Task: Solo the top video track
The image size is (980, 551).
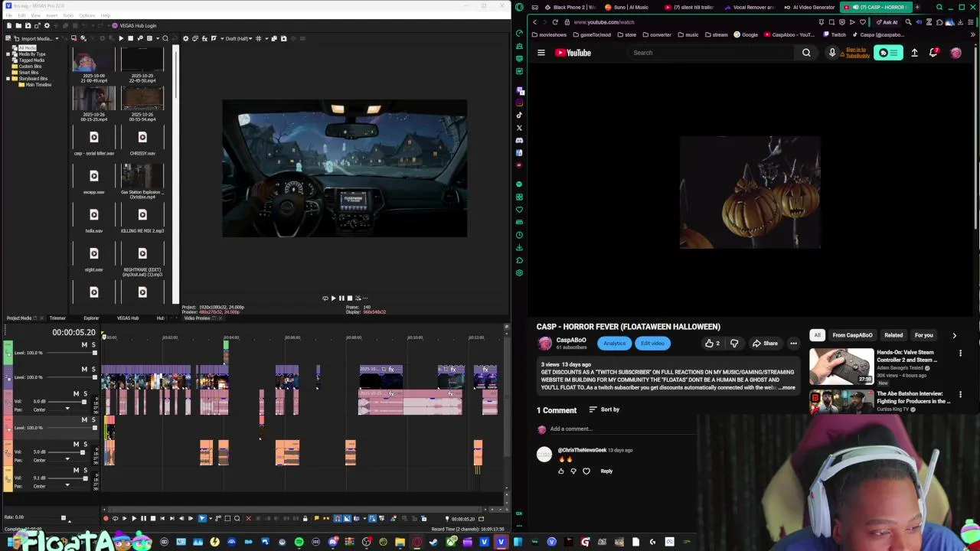Action: tap(94, 345)
